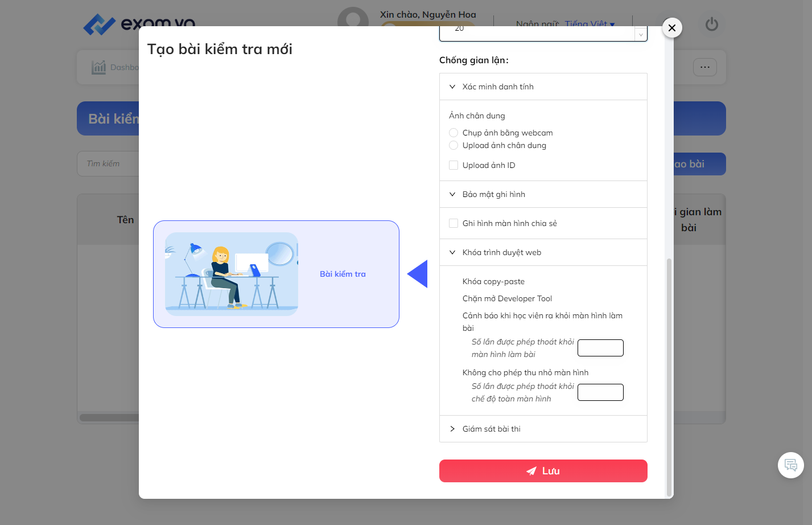This screenshot has width=812, height=525.
Task: Focus the fullscreen exit count field
Action: (600, 392)
